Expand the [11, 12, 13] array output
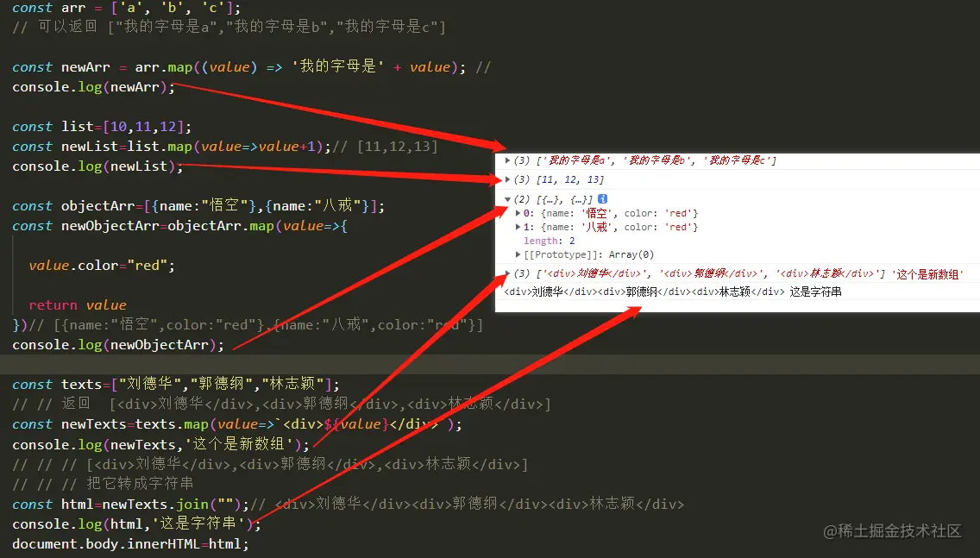 (x=507, y=179)
